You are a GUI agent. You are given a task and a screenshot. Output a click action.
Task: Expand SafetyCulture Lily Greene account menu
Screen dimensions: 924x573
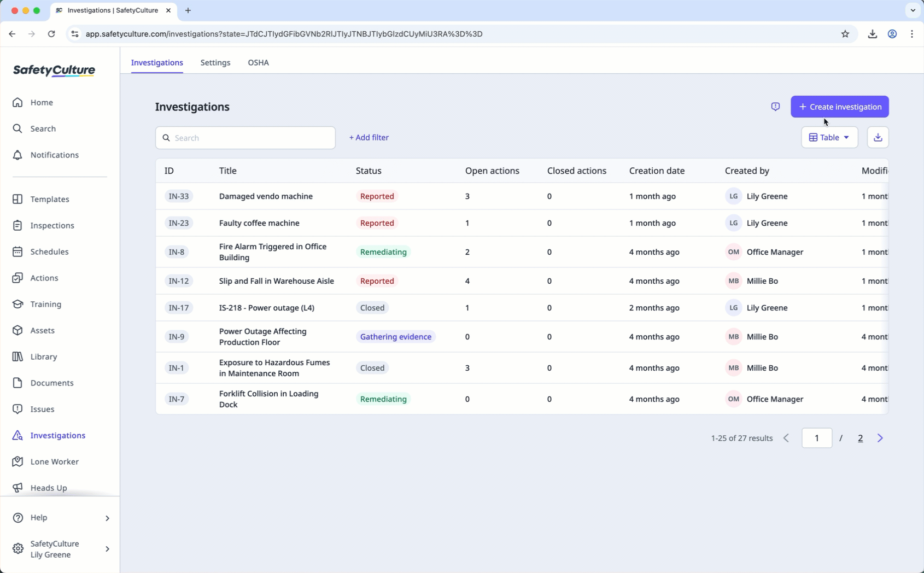[60, 549]
